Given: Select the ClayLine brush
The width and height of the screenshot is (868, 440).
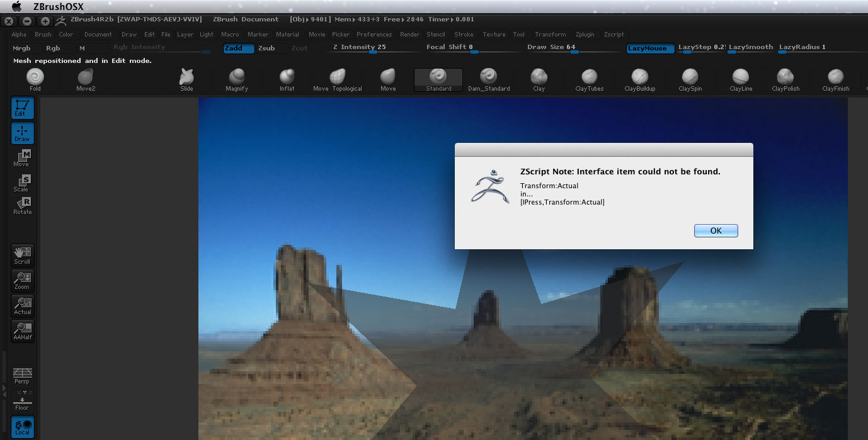Looking at the screenshot, I should tap(741, 80).
